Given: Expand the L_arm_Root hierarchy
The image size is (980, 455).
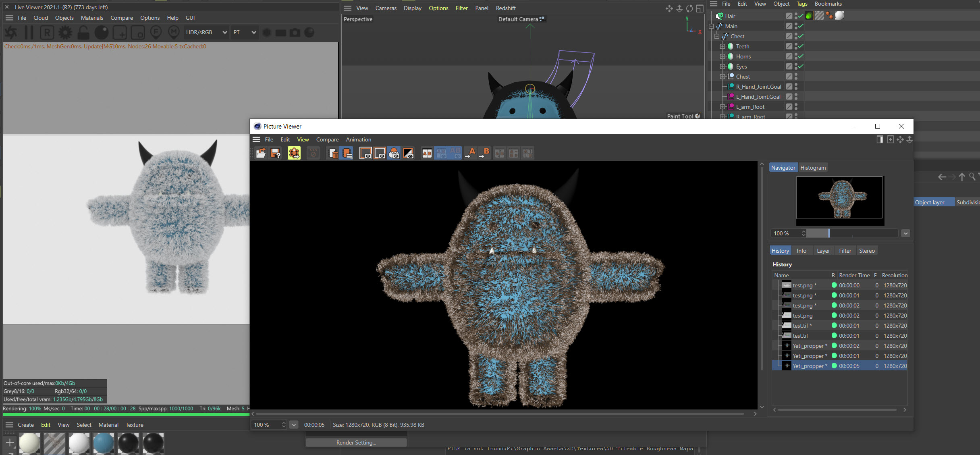Looking at the screenshot, I should (723, 107).
